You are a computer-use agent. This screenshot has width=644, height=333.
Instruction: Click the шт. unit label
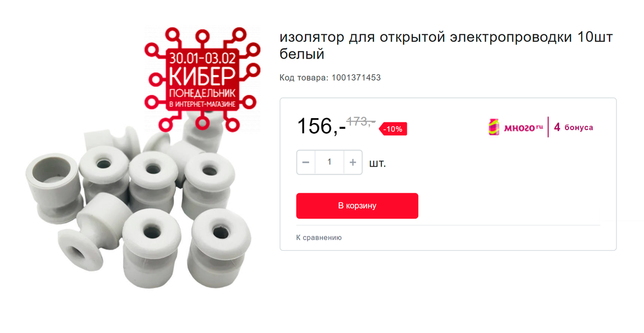click(377, 163)
